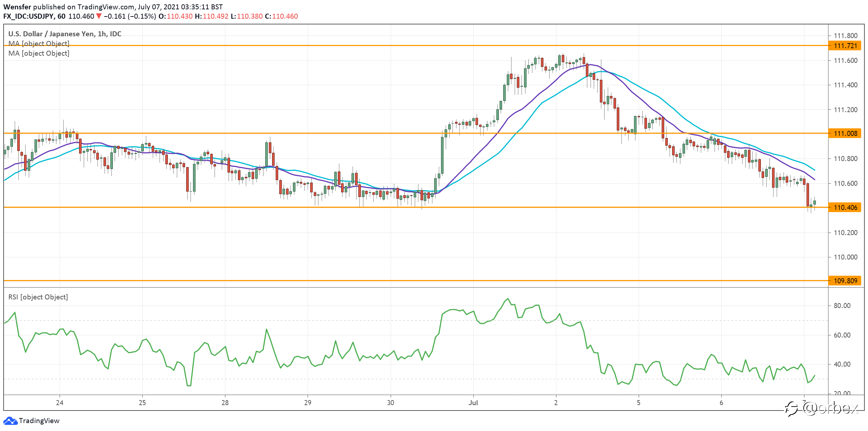Screen dimensions: 868x431
Task: Click the 29 date label on time axis
Action: coord(308,403)
